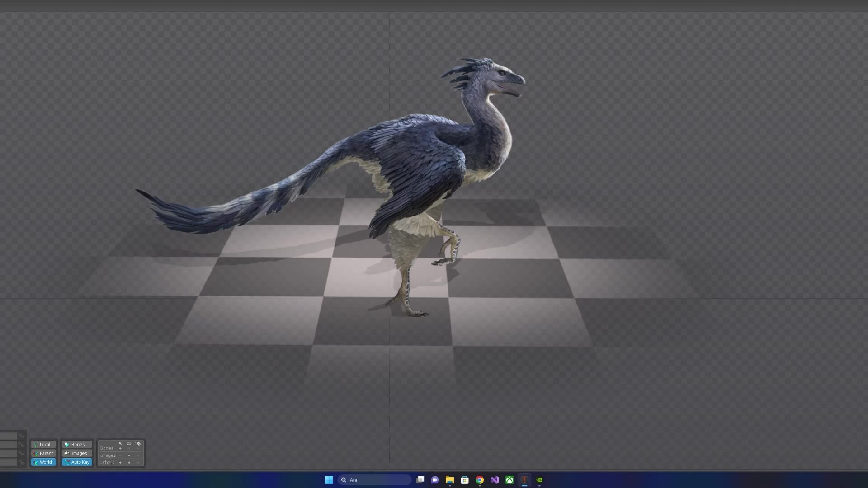Toggle the selectability dot on the Bones row

[x=120, y=448]
